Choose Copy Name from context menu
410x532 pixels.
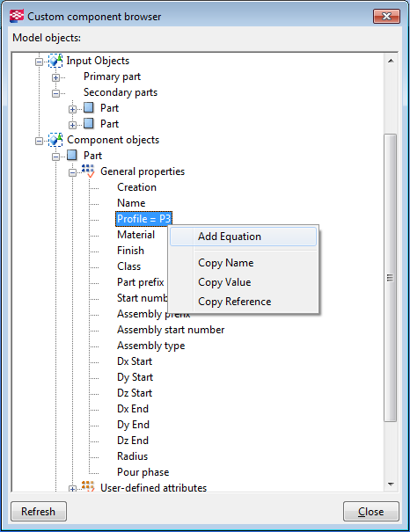pos(243,263)
